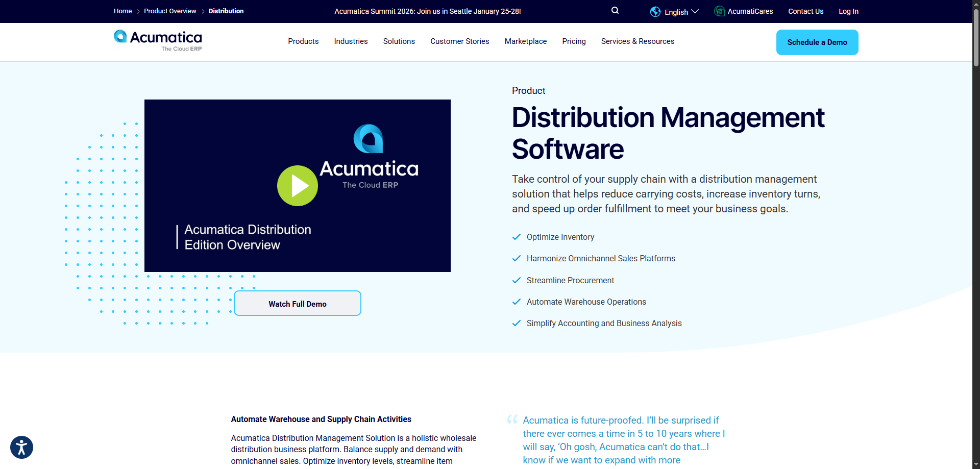Open the Marketplace menu item
Viewport: 980px width, 469px height.
click(x=526, y=41)
